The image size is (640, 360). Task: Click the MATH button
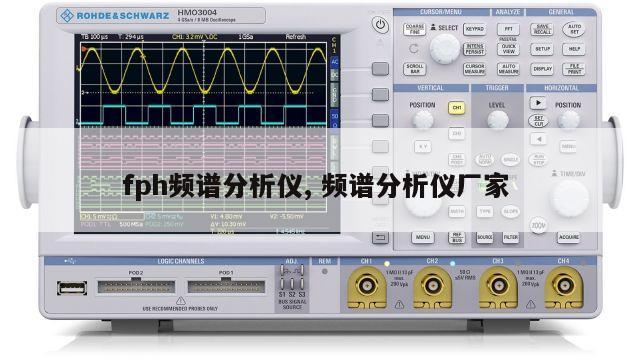(456, 211)
